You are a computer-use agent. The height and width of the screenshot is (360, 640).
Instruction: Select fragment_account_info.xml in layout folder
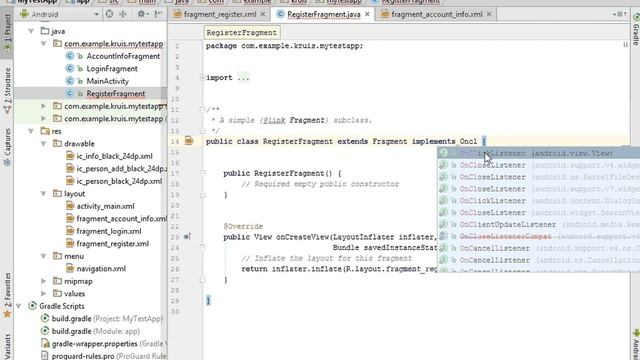(x=122, y=219)
